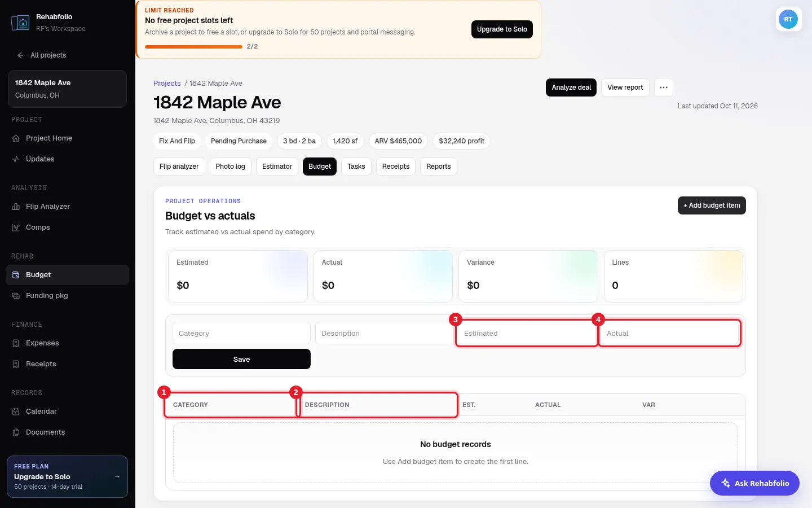
Task: Click the arrow on the Upgrade to Solo card
Action: (117, 476)
